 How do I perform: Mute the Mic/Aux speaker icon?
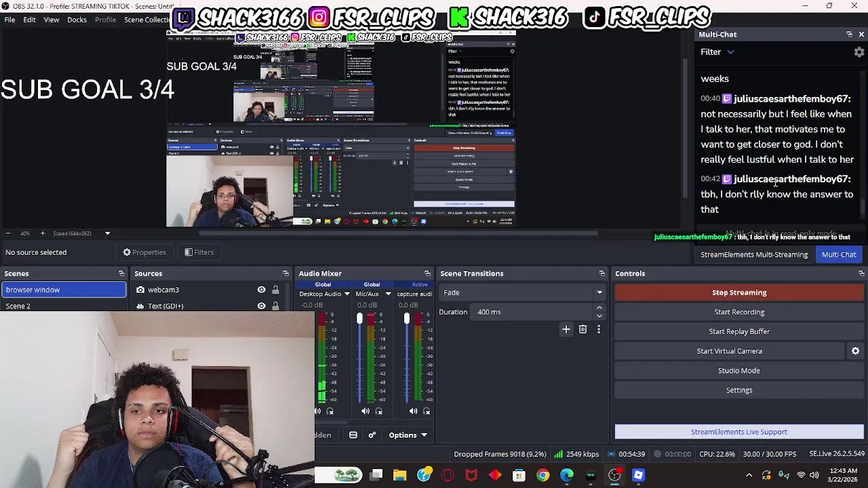coord(366,411)
